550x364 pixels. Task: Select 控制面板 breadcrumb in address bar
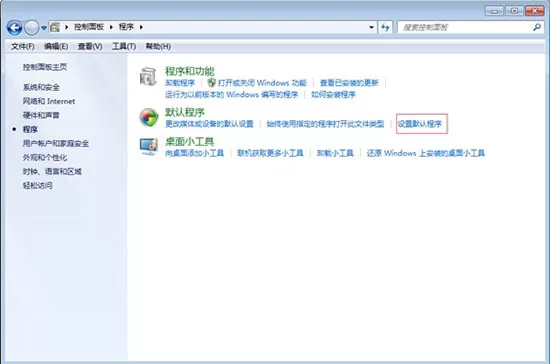click(x=89, y=27)
